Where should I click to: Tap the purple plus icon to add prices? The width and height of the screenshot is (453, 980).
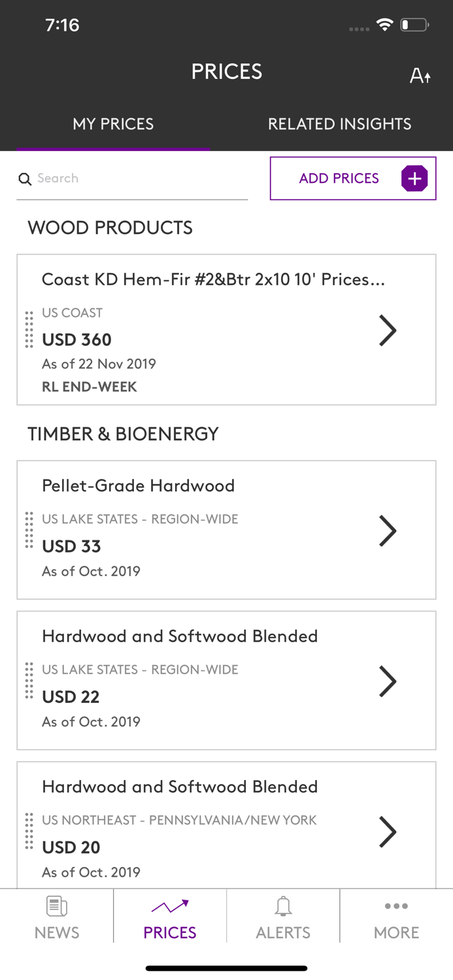pyautogui.click(x=413, y=178)
